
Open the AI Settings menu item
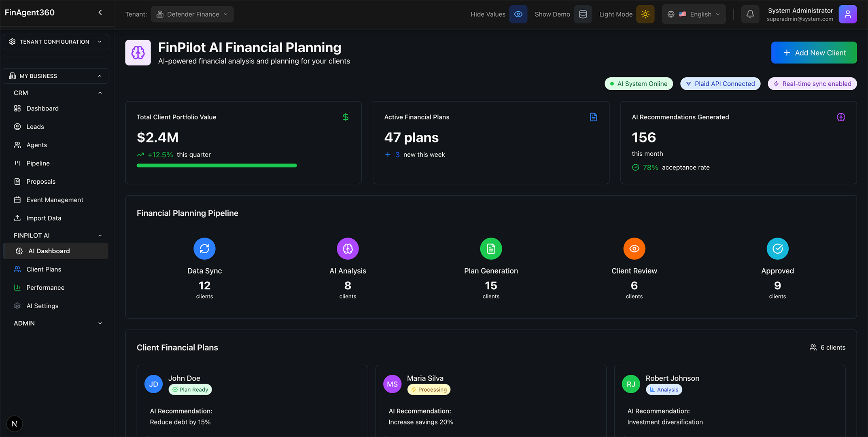click(x=42, y=305)
